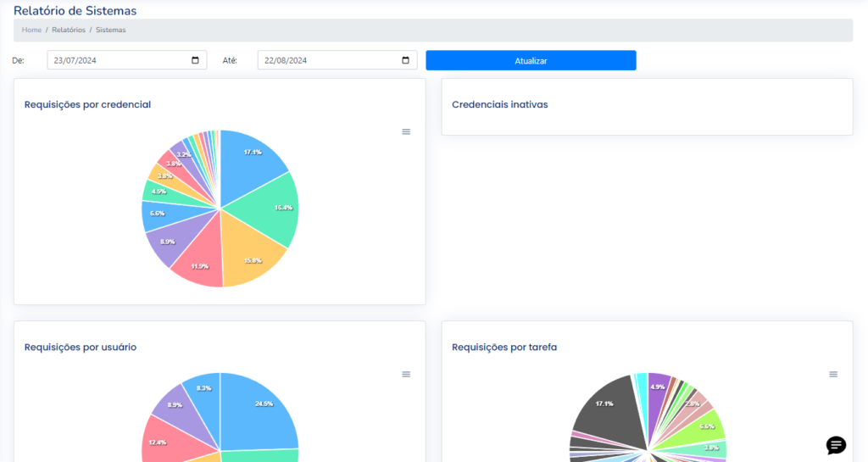Select the 6.6% blue slice in credencial chart

(x=166, y=214)
